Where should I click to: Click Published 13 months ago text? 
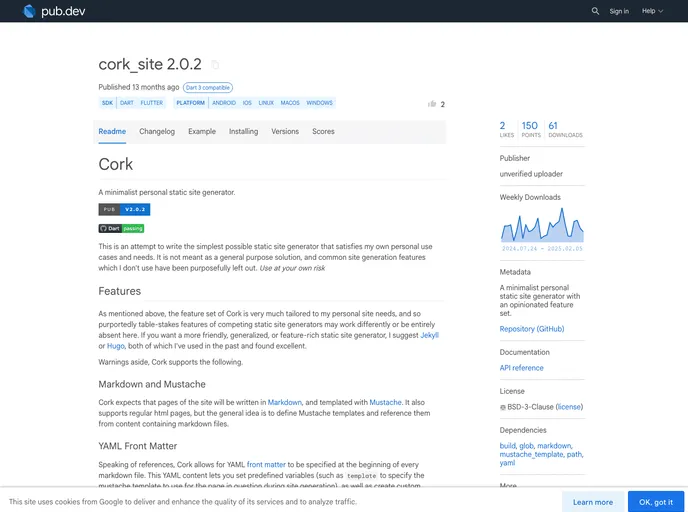click(x=139, y=87)
